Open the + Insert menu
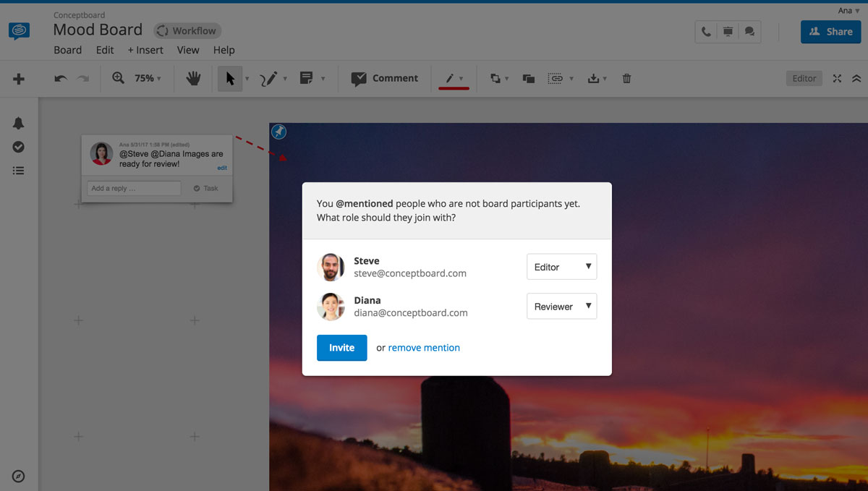 tap(145, 50)
